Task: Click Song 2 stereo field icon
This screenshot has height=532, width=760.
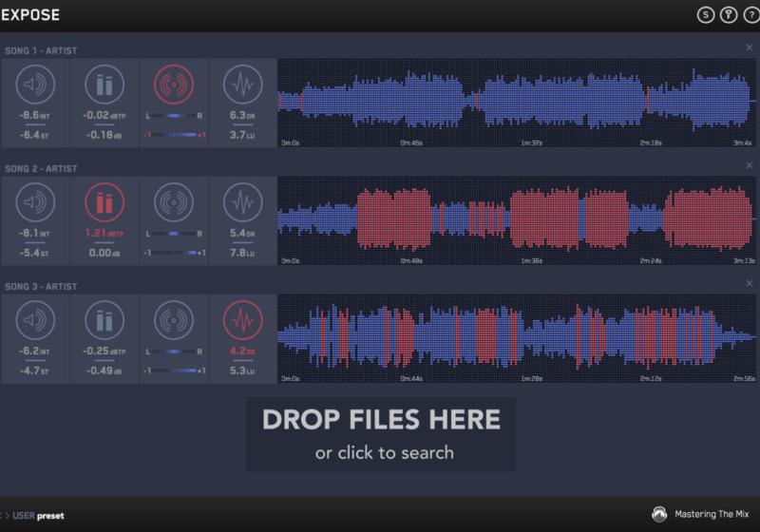Action: [174, 202]
